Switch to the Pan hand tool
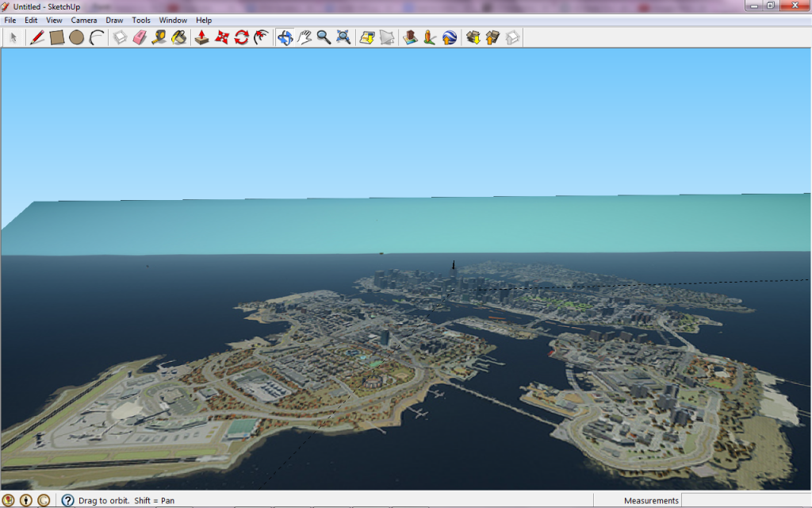This screenshot has height=508, width=812. 304,37
